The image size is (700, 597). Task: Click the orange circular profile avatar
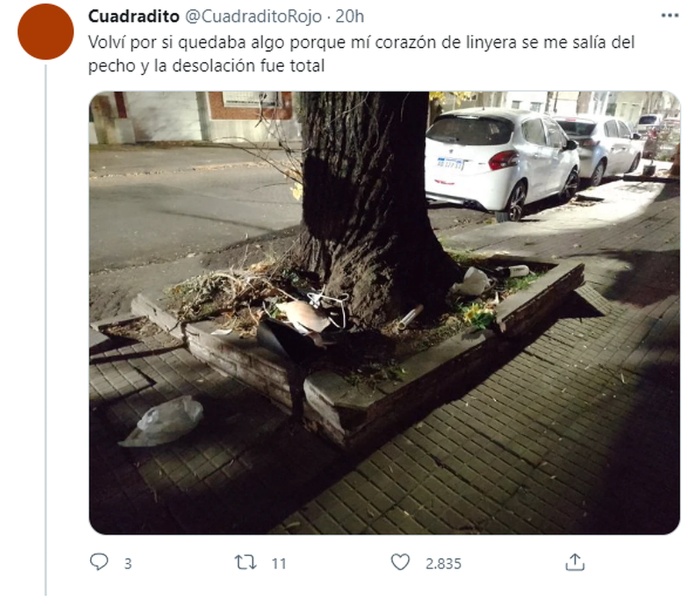tap(45, 32)
